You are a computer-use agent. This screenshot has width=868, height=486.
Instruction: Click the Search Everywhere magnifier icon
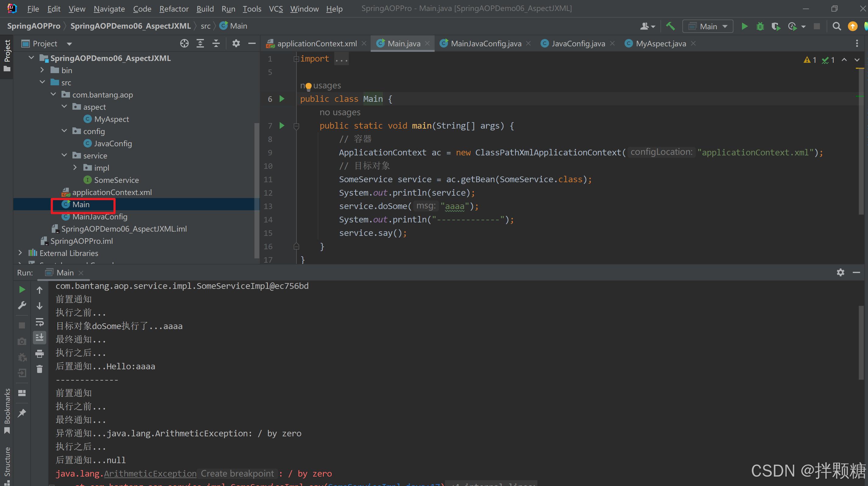click(836, 26)
